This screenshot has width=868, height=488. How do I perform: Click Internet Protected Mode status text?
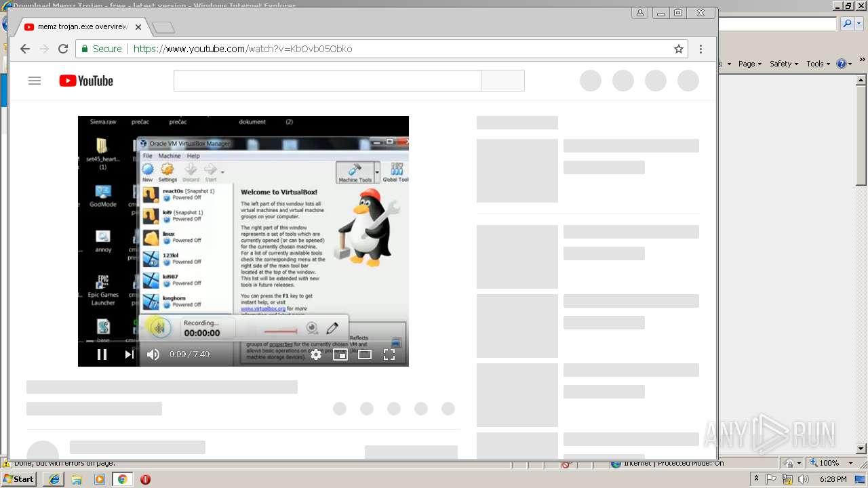point(673,463)
